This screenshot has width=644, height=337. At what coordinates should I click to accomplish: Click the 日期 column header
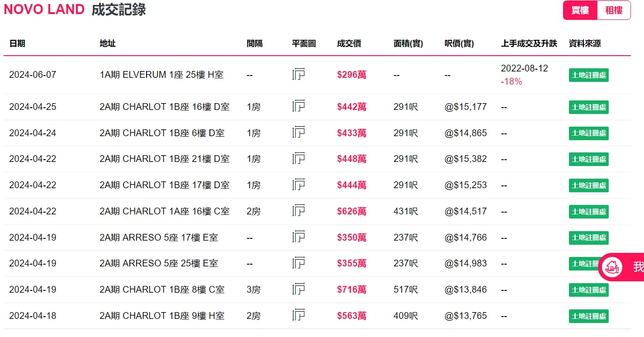pyautogui.click(x=17, y=43)
